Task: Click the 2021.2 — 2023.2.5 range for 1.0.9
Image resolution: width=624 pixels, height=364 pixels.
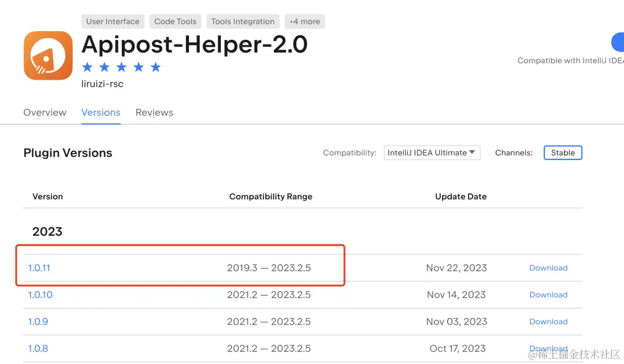Action: coord(269,321)
